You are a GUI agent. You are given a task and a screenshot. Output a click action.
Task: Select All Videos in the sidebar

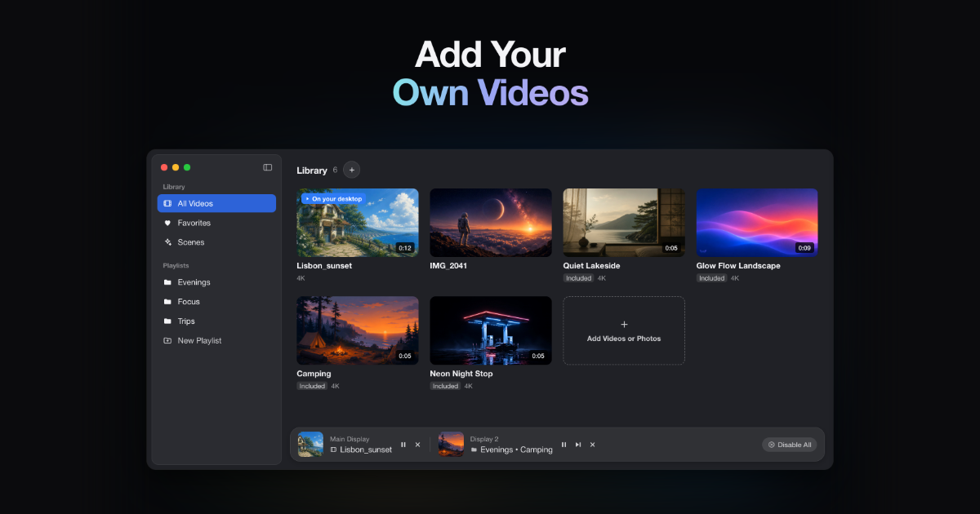(x=216, y=203)
